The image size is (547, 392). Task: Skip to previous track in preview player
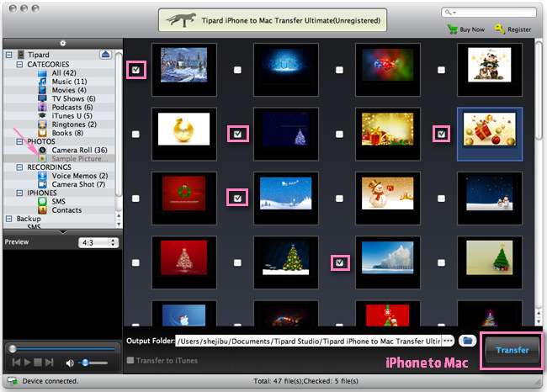(16, 363)
